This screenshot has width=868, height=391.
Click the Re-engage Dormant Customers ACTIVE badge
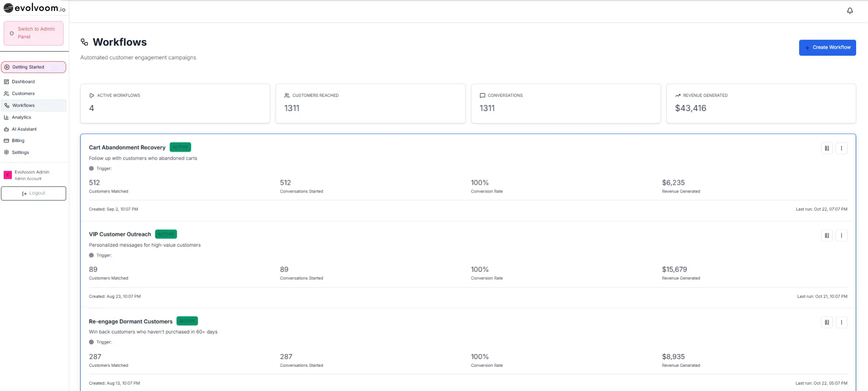coord(187,321)
